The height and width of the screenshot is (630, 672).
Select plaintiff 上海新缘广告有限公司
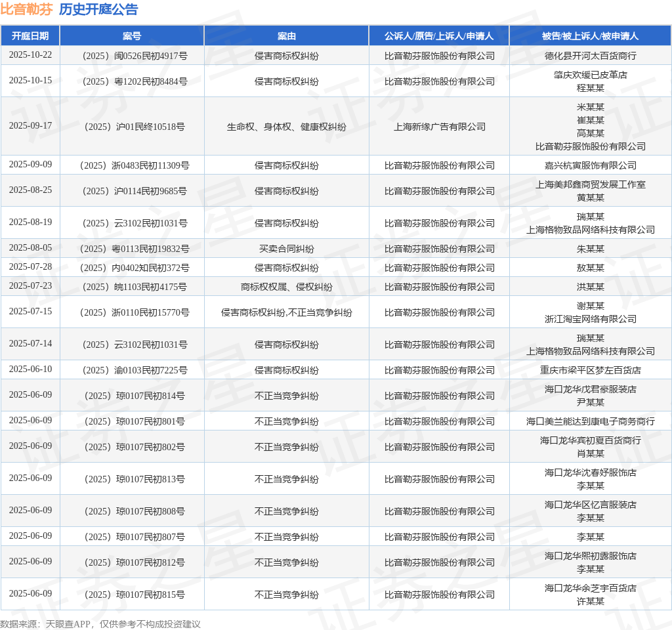(x=439, y=127)
